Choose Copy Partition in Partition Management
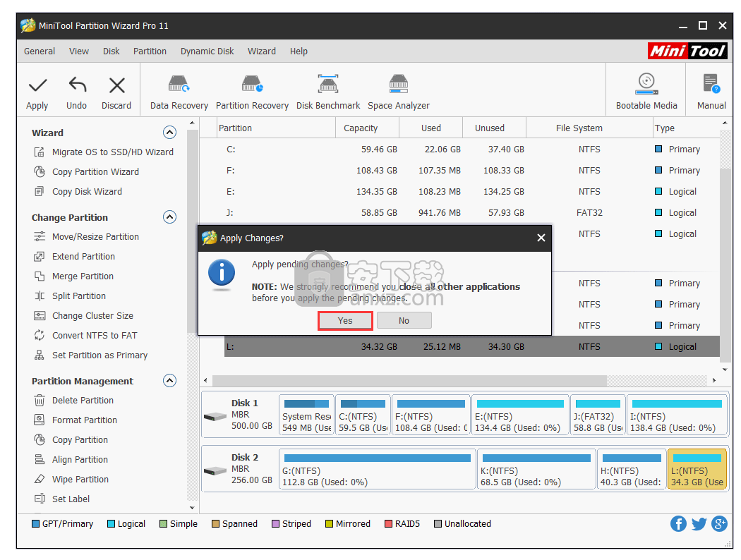741x560 pixels. point(71,440)
